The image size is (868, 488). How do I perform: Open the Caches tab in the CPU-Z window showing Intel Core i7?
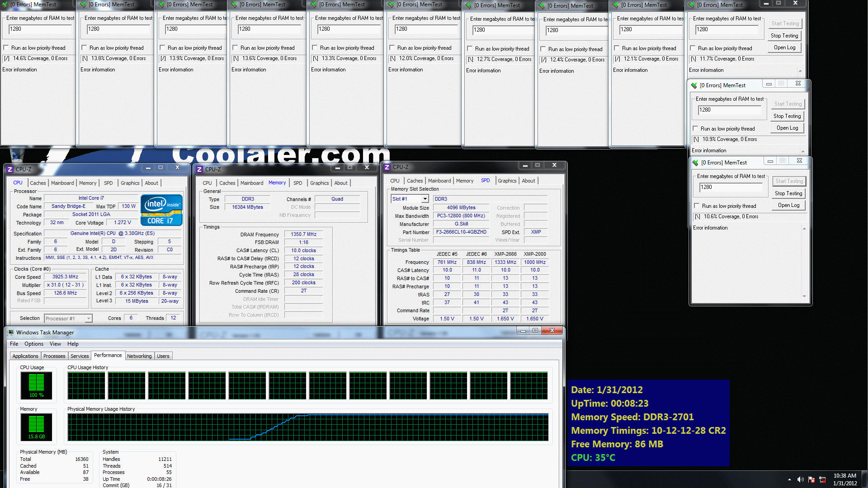click(38, 183)
